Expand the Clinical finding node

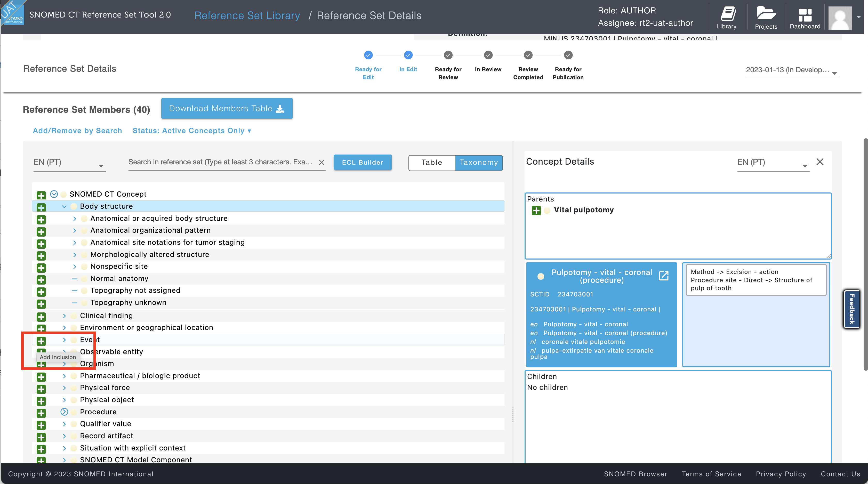(x=64, y=316)
